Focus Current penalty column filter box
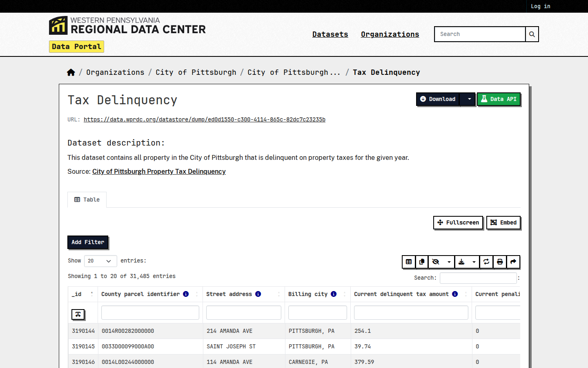This screenshot has width=588, height=368. 498,313
